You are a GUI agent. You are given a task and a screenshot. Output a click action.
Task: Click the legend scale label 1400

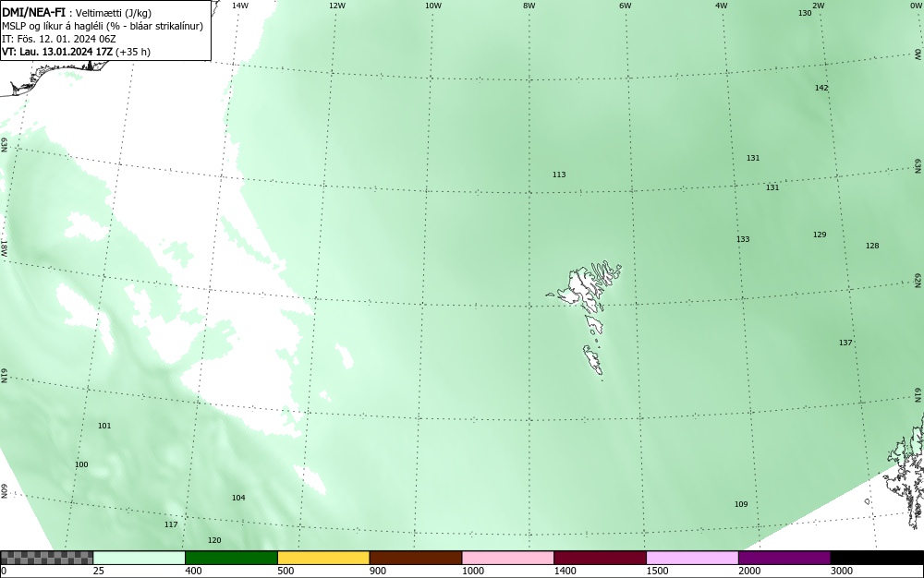point(565,571)
